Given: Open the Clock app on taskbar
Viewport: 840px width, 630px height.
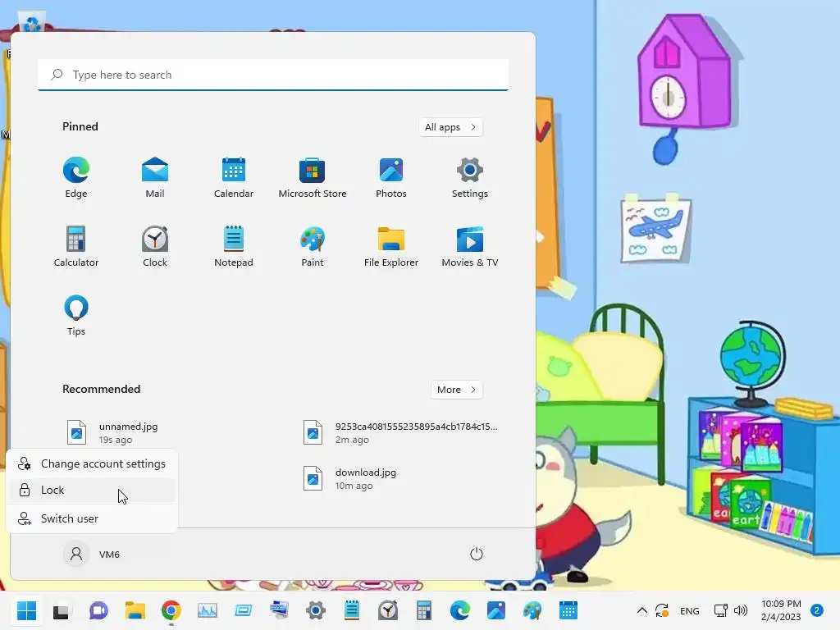Looking at the screenshot, I should coord(388,610).
